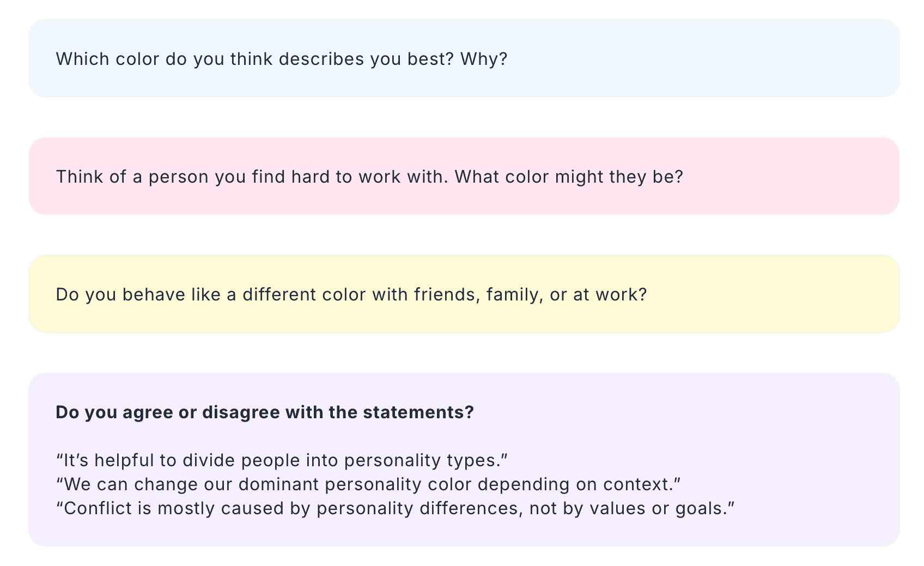Click the yellow card about behaving differently

click(464, 294)
